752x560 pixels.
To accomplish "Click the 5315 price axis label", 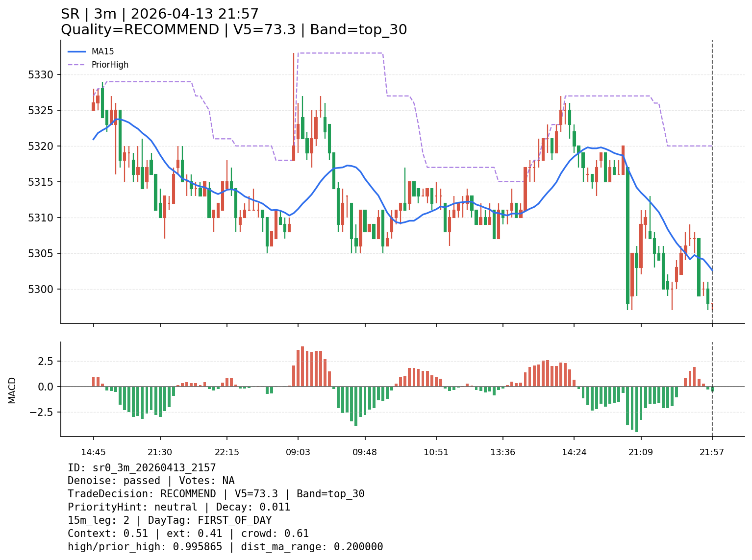I will pyautogui.click(x=43, y=182).
